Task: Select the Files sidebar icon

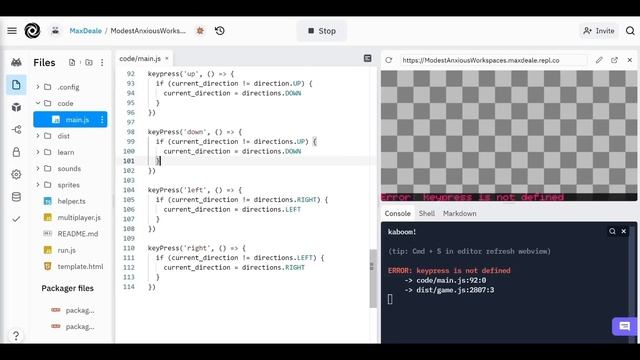Action: 16,85
